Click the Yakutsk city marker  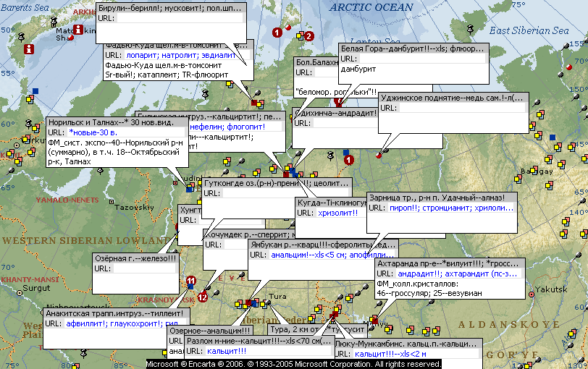[x=531, y=294]
